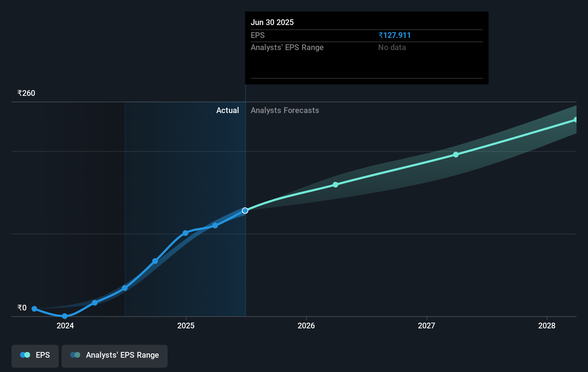Click the earliest 2023 EPS data point
Viewport: 588px width, 372px height.
34,309
